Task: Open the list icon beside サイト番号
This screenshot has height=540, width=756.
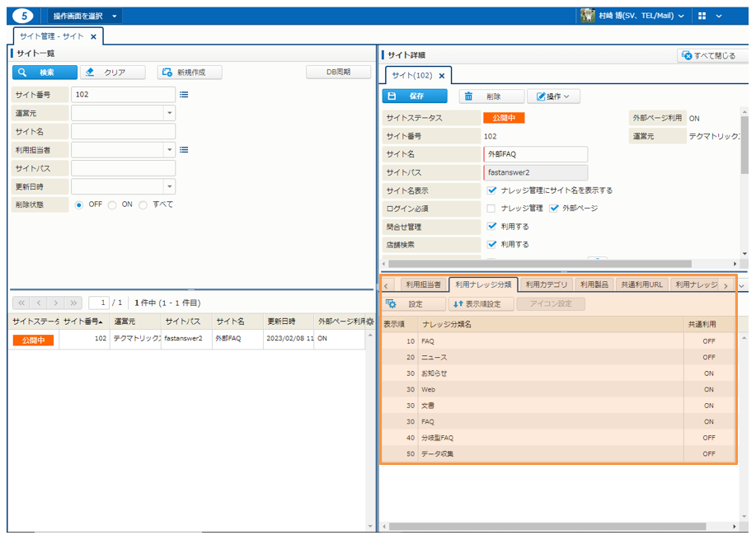Action: pos(184,95)
